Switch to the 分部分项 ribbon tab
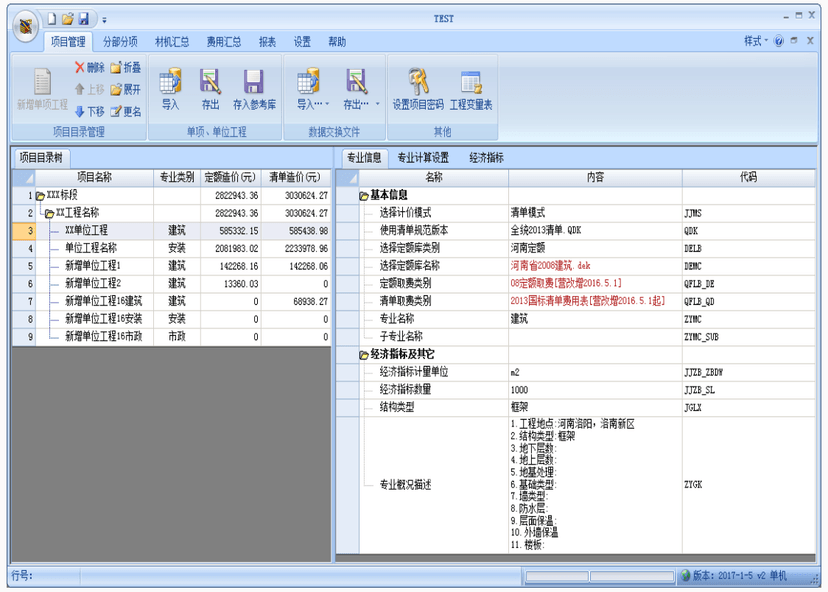 click(120, 42)
